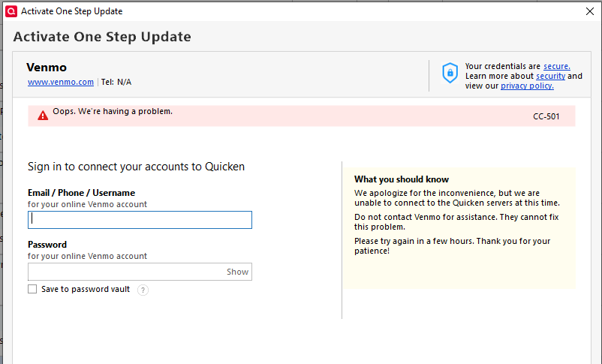Open the password vault help question mark
Screen dimensions: 602x364
[x=143, y=290]
